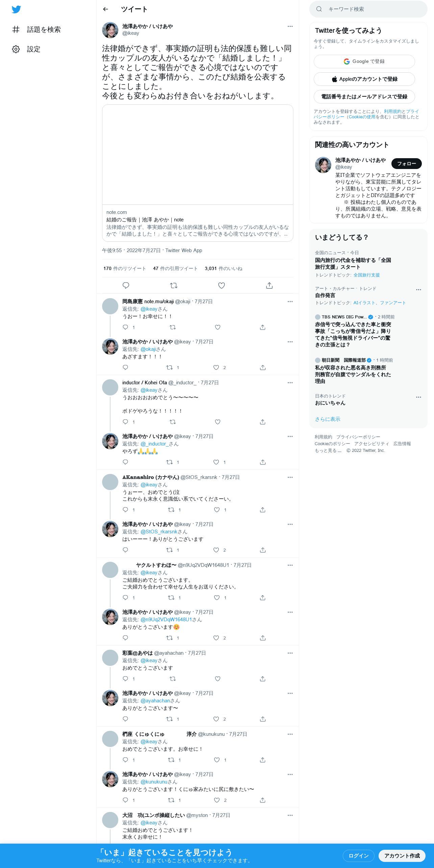Click the キーワード検索 search field
434x868 pixels.
(368, 9)
